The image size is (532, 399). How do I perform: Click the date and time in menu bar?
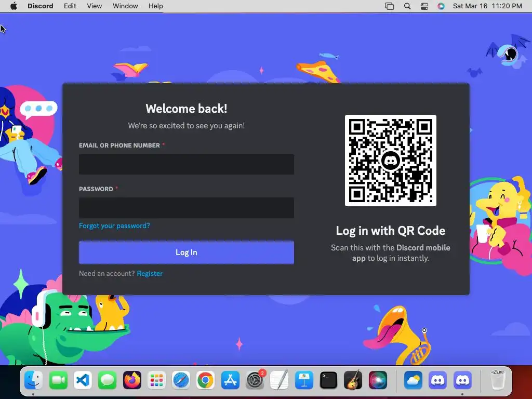click(x=487, y=6)
